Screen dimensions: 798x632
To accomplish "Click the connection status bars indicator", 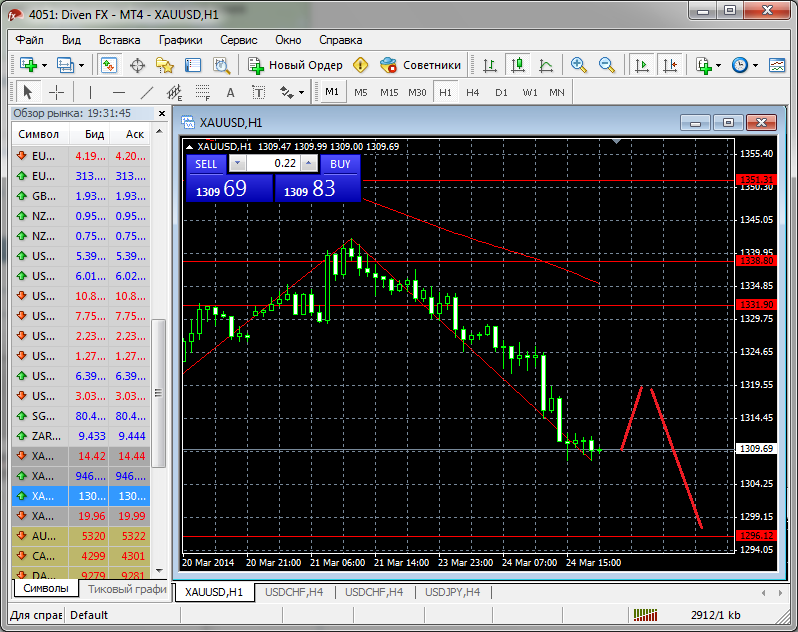I will pos(645,615).
